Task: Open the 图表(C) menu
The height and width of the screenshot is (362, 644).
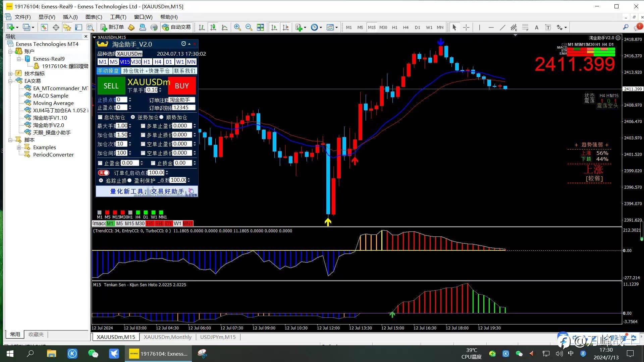Action: click(x=94, y=17)
